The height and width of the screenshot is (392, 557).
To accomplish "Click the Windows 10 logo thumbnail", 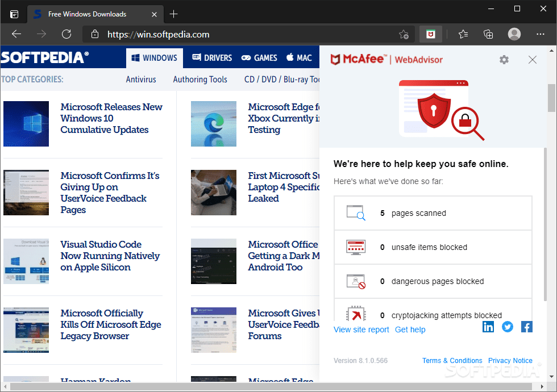I will [26, 124].
